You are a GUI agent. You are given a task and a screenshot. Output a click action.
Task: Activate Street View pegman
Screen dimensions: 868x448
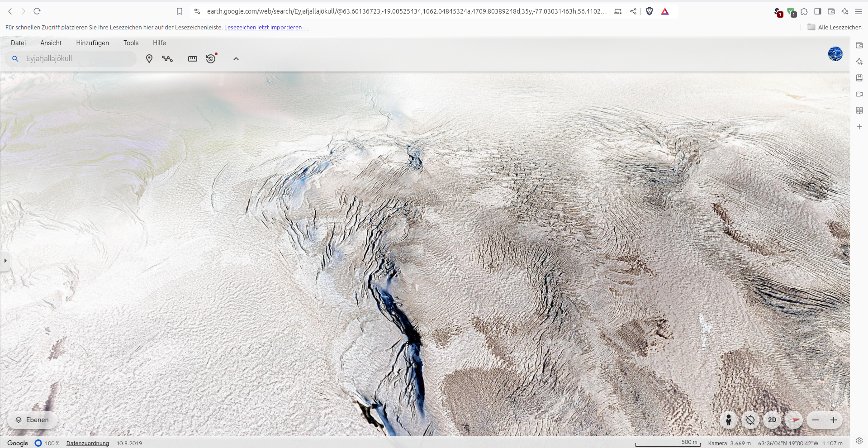729,420
